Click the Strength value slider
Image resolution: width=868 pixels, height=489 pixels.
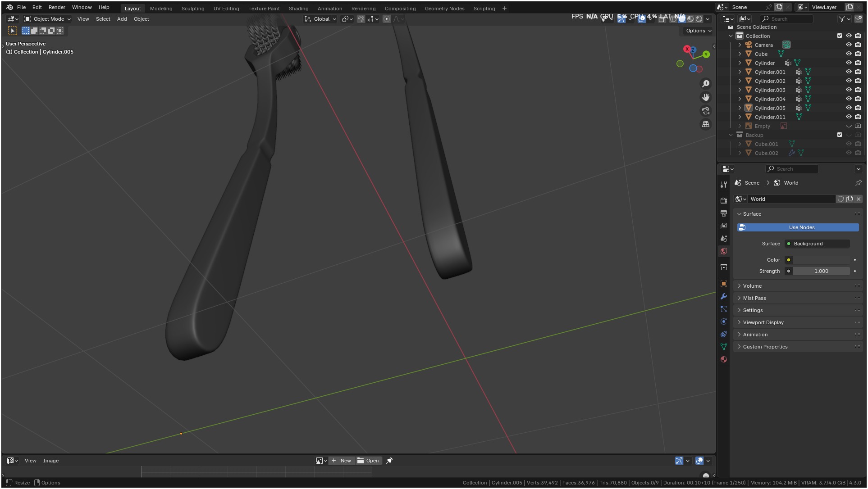(x=821, y=271)
